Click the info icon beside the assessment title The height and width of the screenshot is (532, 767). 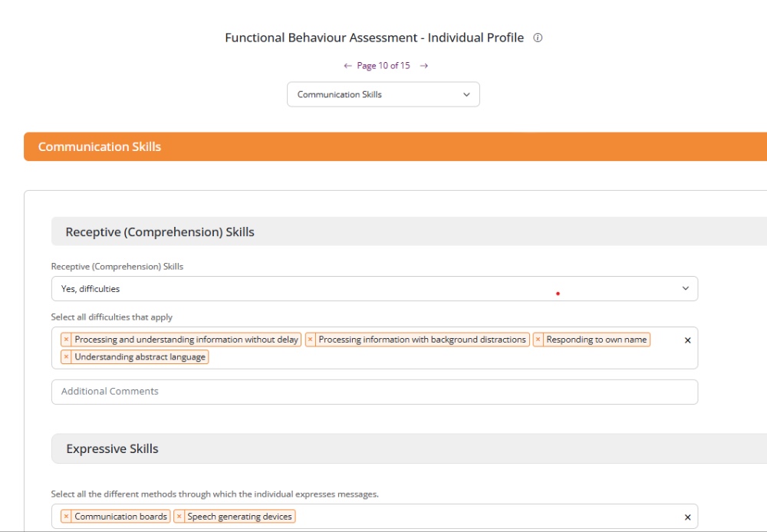pyautogui.click(x=537, y=38)
